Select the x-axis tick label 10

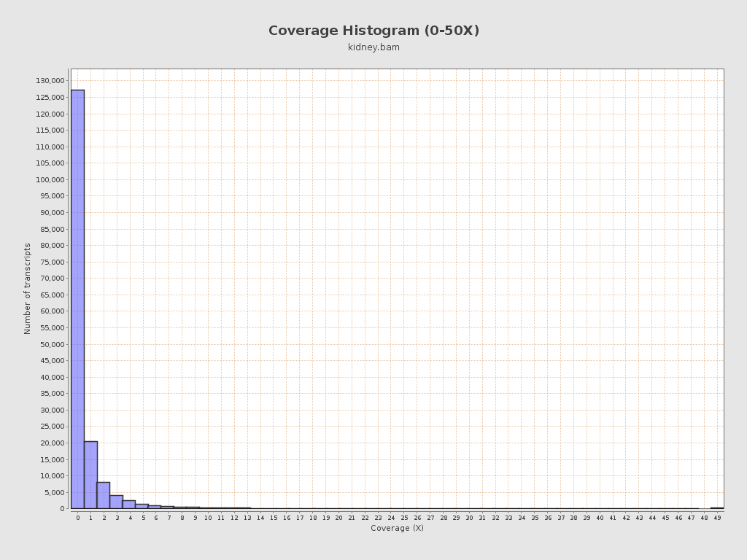(x=208, y=518)
